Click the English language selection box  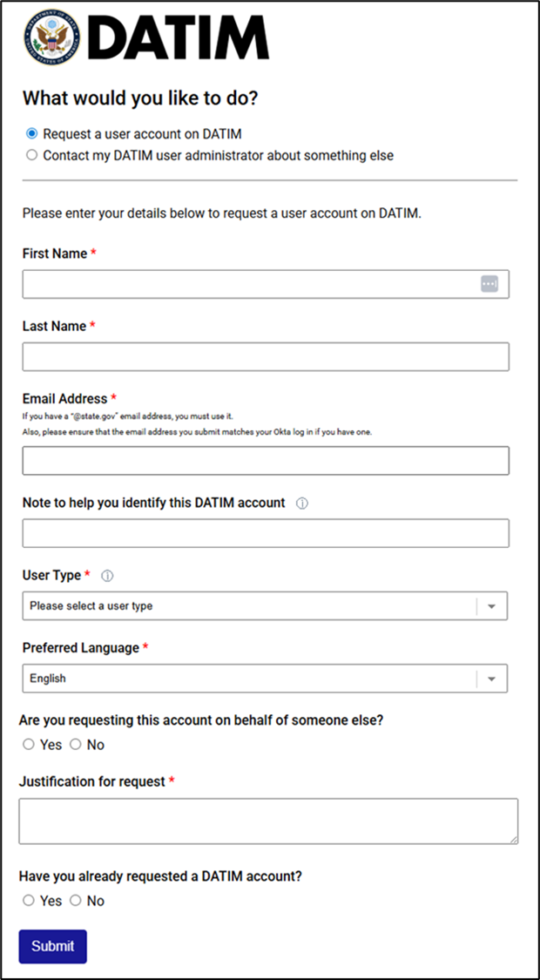pos(248,679)
